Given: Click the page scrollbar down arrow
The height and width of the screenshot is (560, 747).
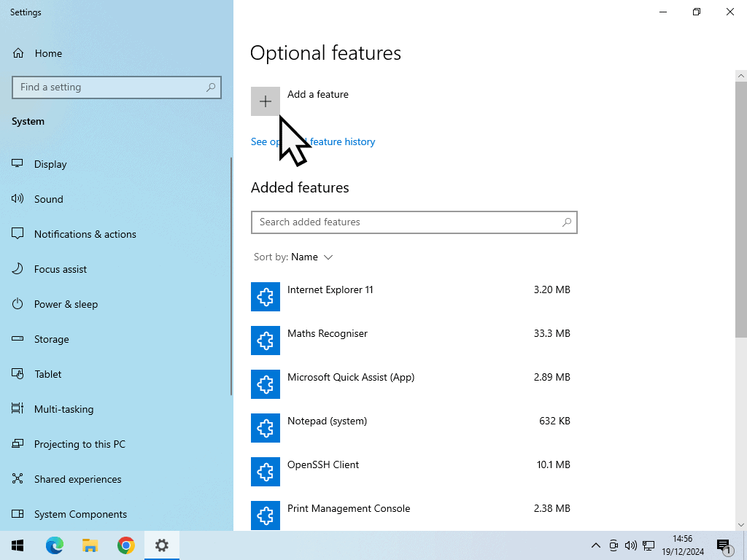Looking at the screenshot, I should click(741, 525).
